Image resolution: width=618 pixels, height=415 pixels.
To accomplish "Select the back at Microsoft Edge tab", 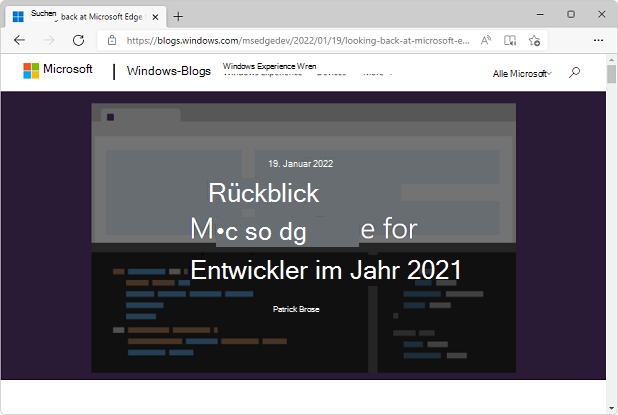I will pos(86,17).
